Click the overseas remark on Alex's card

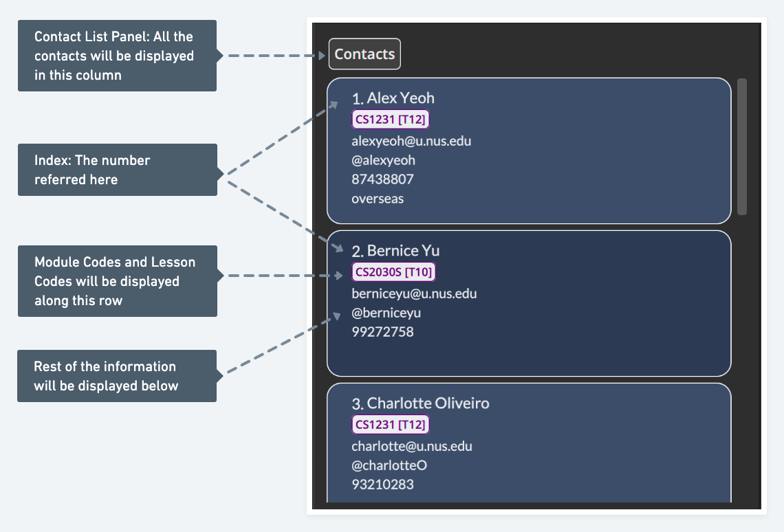click(x=378, y=199)
